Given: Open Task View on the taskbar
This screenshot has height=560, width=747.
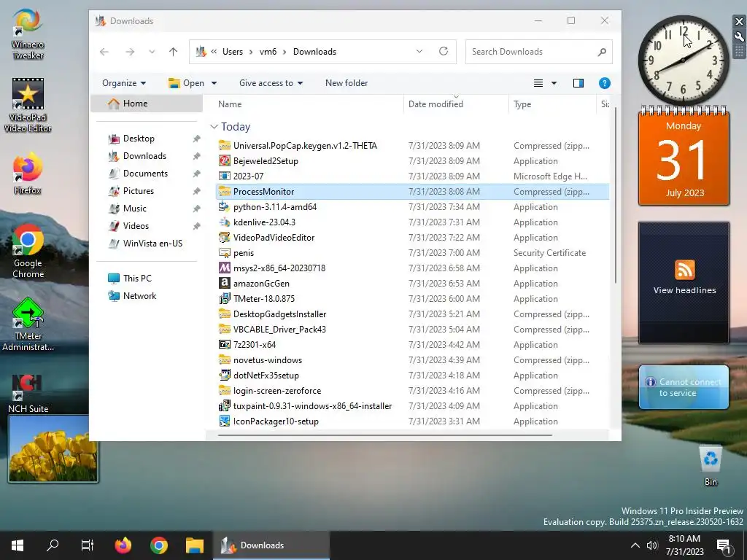Looking at the screenshot, I should [x=88, y=545].
